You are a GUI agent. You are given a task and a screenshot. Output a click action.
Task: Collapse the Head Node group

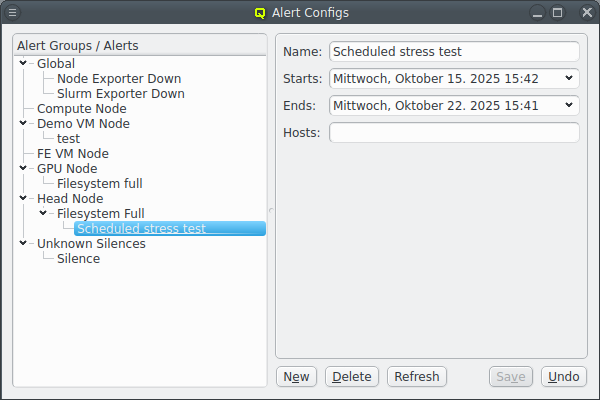23,198
